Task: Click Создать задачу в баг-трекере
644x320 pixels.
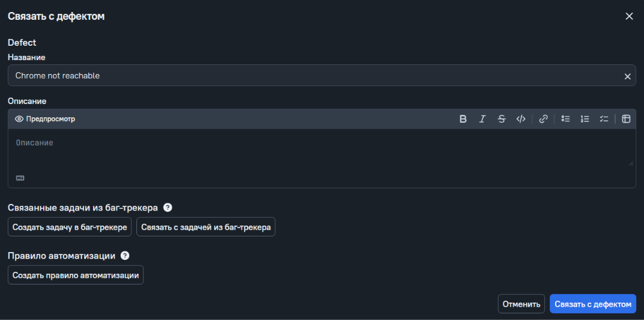Action: click(70, 227)
